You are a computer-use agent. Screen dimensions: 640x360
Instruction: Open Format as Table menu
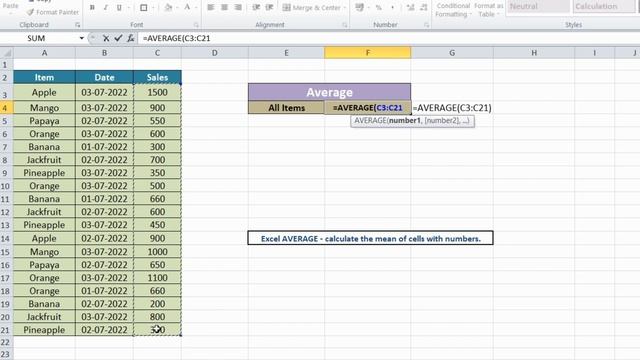coord(488,10)
